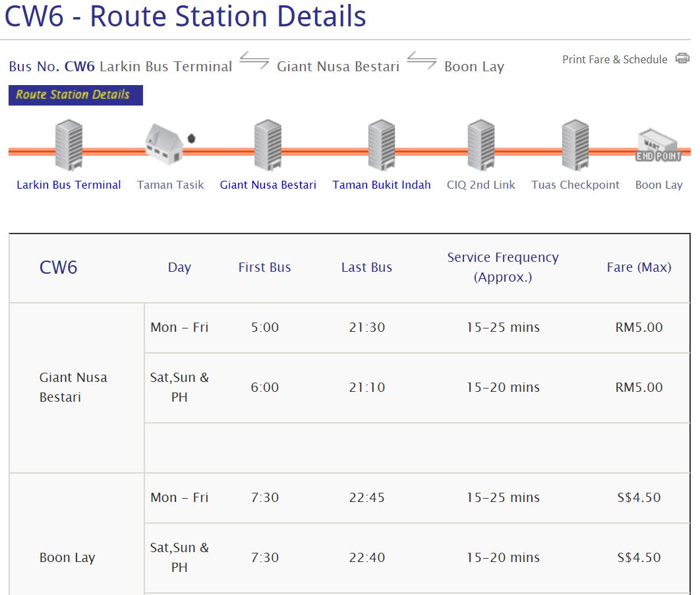Click Print Fare & Schedule text
Viewport: 700px width, 595px height.
pyautogui.click(x=614, y=59)
